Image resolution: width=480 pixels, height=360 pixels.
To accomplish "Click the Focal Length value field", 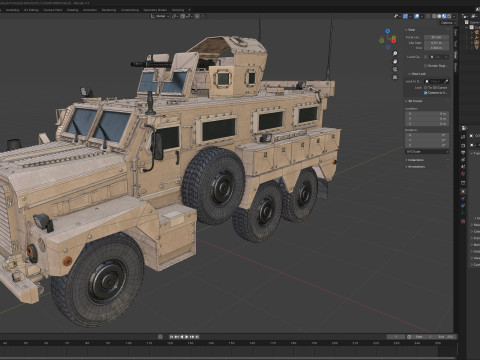I will pyautogui.click(x=436, y=37).
